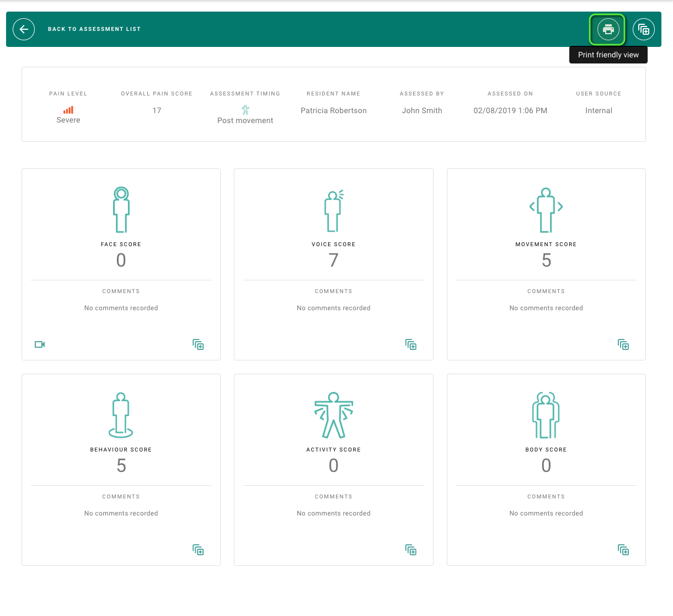Screen dimensions: 673x616
Task: Select the Voice Score figure icon
Action: (x=334, y=210)
